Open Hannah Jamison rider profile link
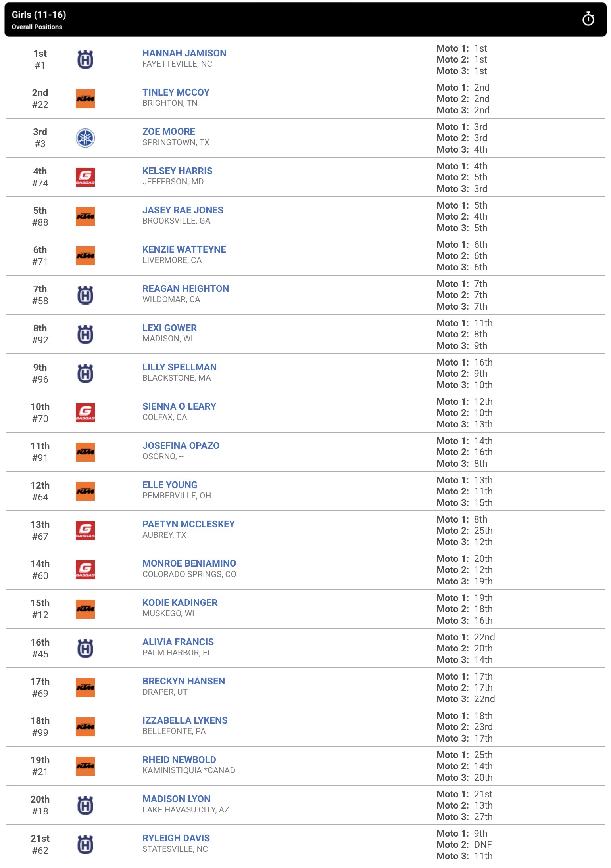The width and height of the screenshot is (611, 868). (184, 53)
